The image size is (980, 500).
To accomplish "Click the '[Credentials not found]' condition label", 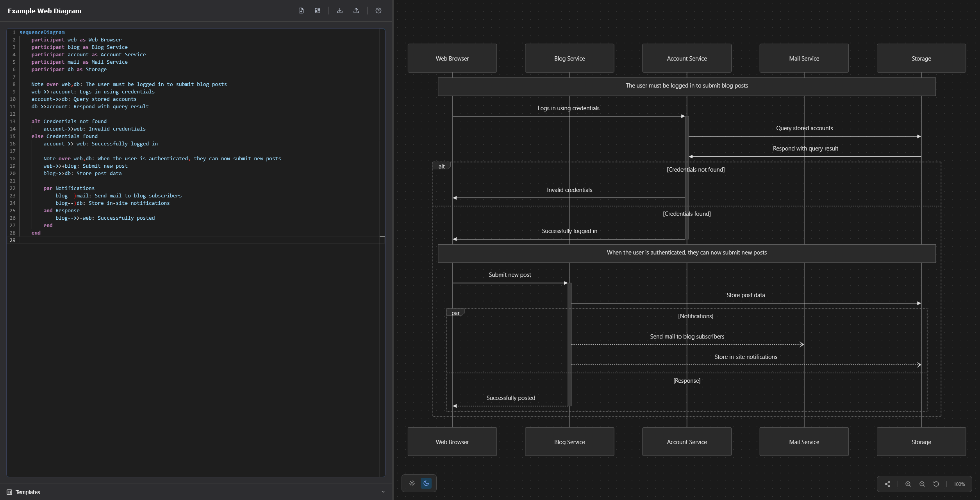I will point(696,169).
